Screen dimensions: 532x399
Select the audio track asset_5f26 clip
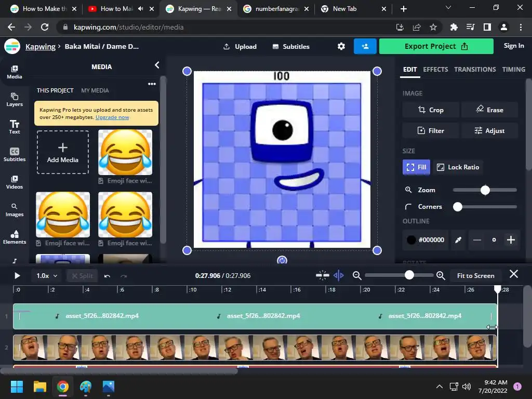tap(255, 316)
